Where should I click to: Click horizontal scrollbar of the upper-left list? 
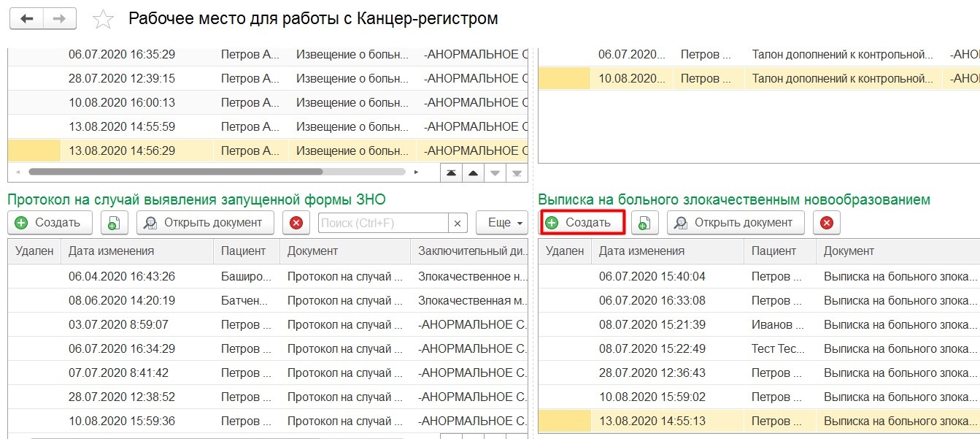coord(175,172)
